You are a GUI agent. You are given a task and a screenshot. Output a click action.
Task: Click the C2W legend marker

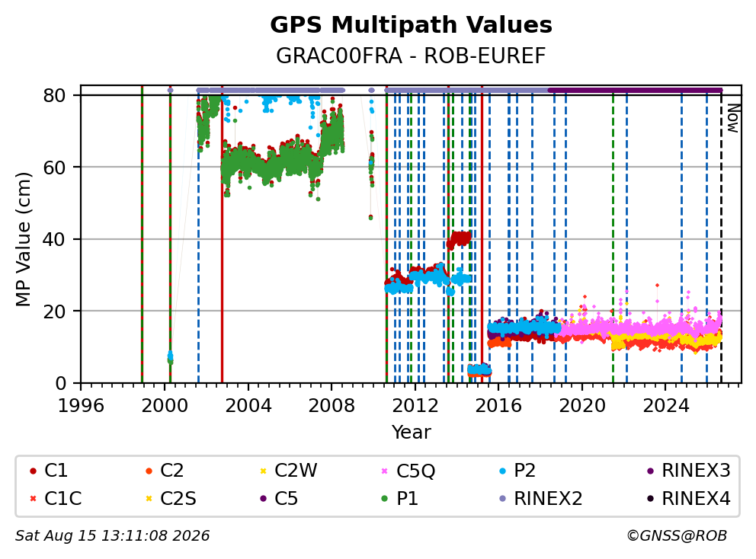(263, 471)
